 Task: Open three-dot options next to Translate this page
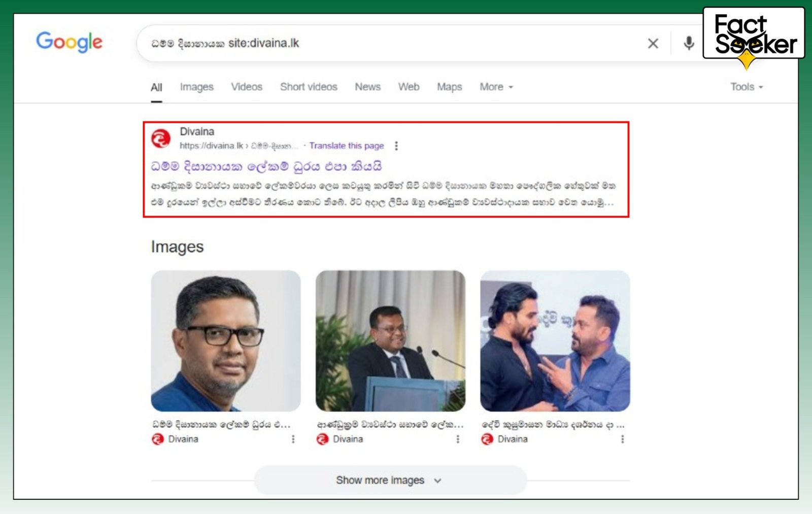click(396, 146)
